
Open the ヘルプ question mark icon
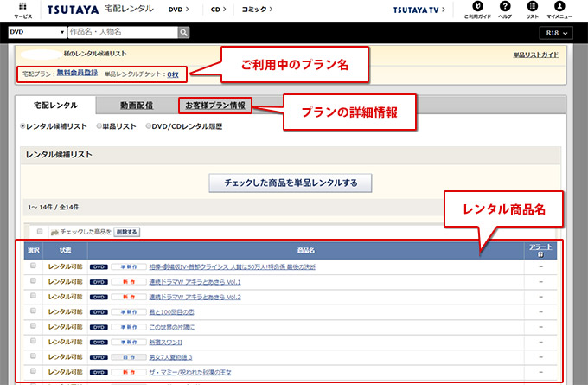(505, 10)
